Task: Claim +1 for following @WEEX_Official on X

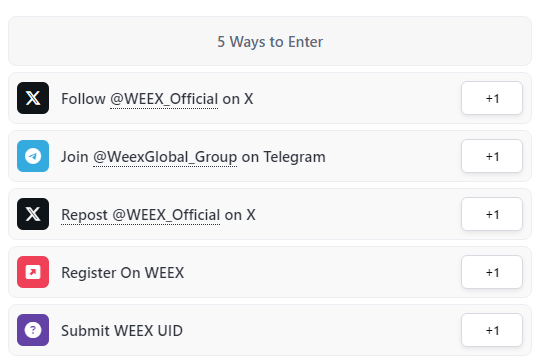Action: pyautogui.click(x=492, y=98)
